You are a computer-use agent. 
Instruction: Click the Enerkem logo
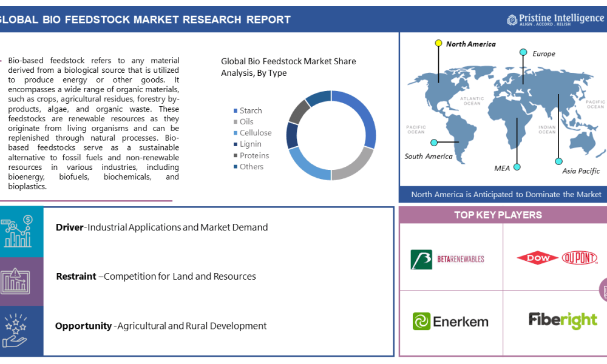click(450, 322)
